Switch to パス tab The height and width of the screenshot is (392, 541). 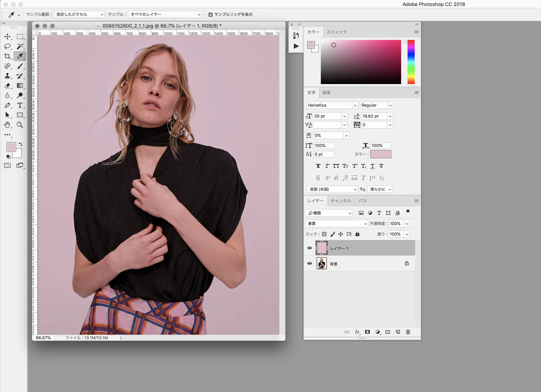click(x=362, y=201)
